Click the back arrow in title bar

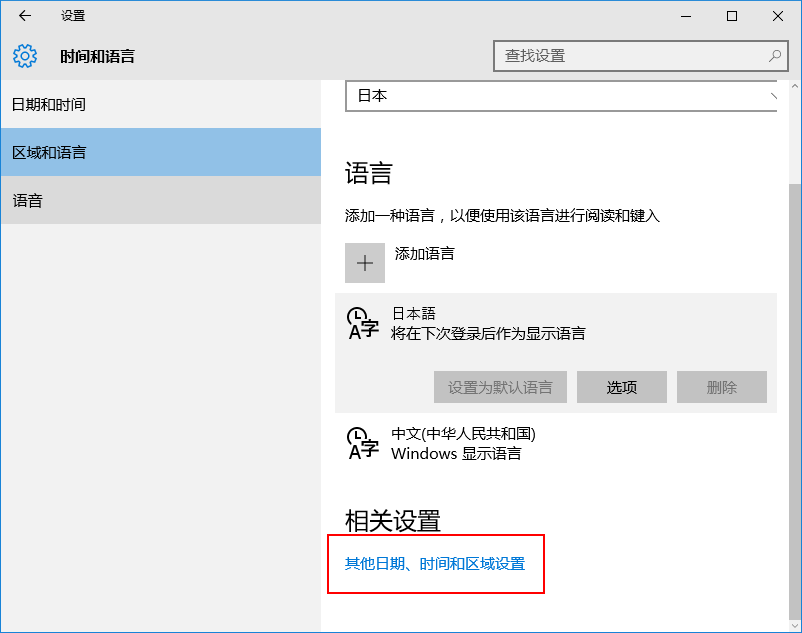pos(25,16)
